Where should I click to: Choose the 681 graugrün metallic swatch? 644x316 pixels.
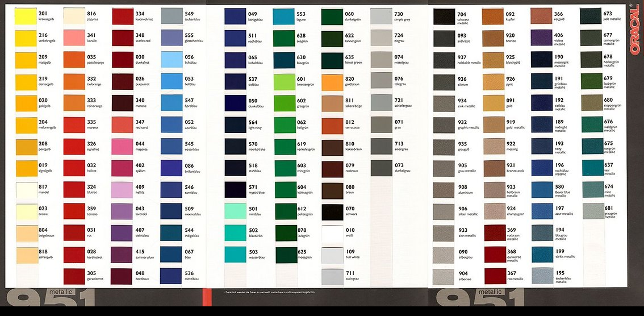pyautogui.click(x=593, y=211)
